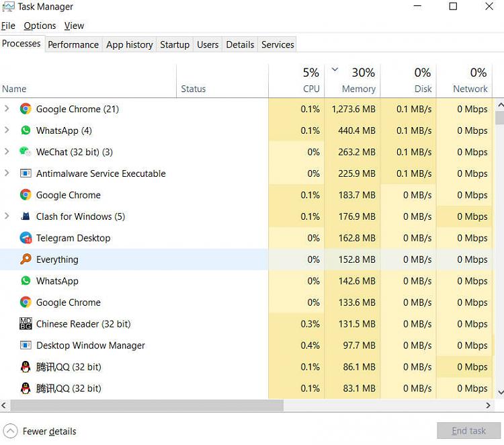The width and height of the screenshot is (504, 445).
Task: Sort by the Memory column header
Action: [352, 81]
